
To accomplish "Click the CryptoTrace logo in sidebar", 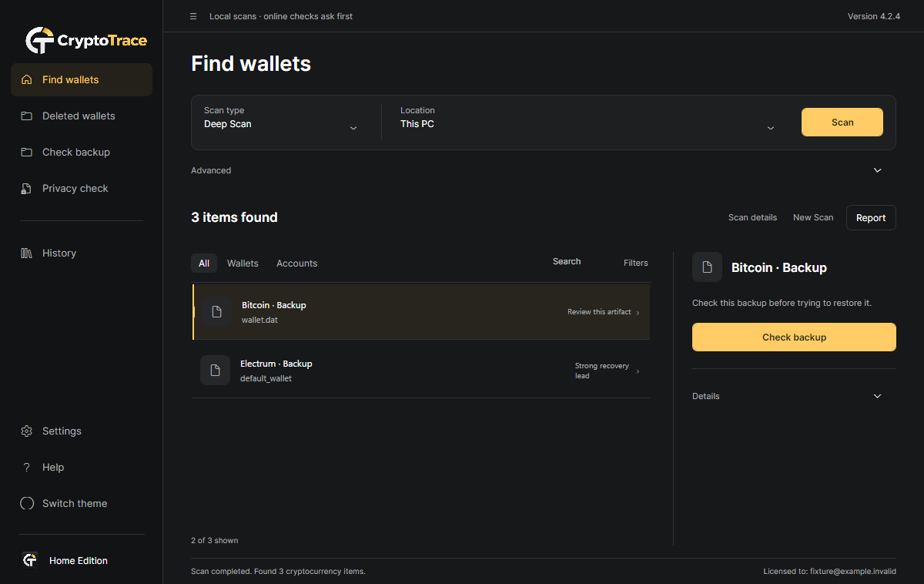I will pyautogui.click(x=86, y=40).
